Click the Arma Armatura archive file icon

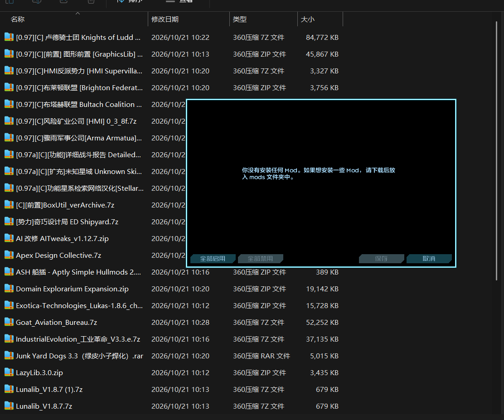pos(9,138)
